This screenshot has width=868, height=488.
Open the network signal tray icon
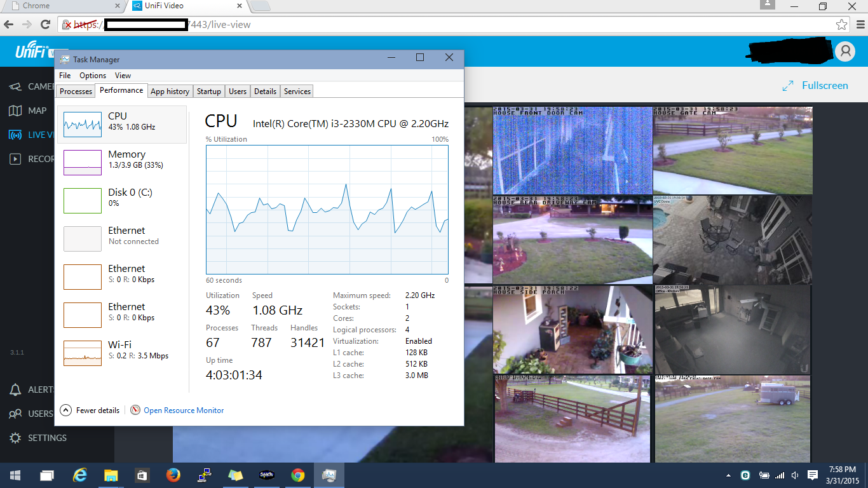[x=780, y=475]
